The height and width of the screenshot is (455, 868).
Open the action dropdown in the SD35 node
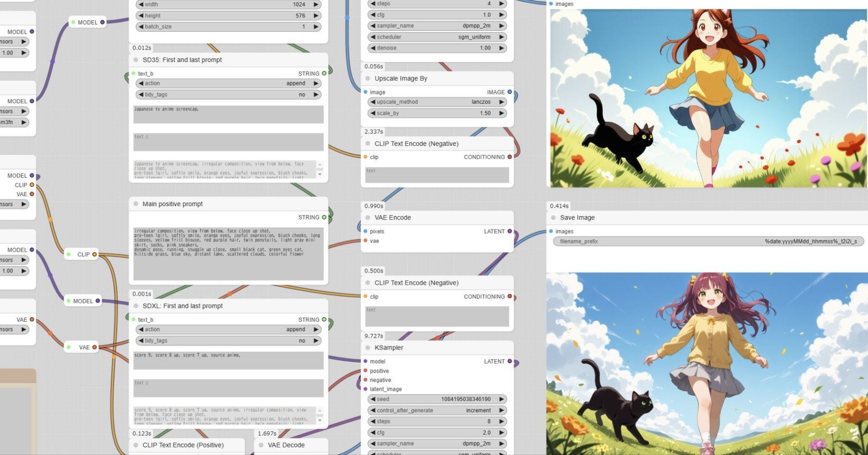[x=228, y=83]
